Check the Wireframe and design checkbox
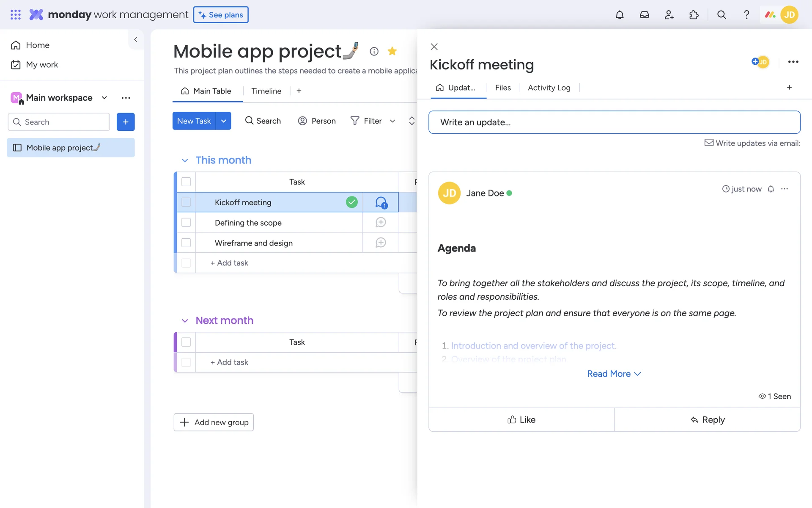Viewport: 812px width, 508px height. [186, 243]
